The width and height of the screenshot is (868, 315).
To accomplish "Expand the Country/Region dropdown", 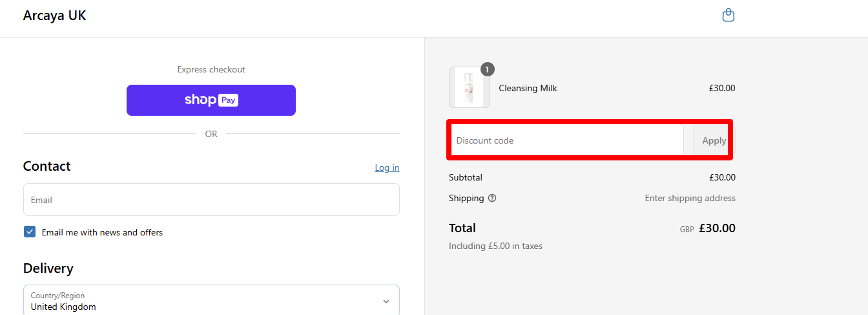I will coord(211,301).
